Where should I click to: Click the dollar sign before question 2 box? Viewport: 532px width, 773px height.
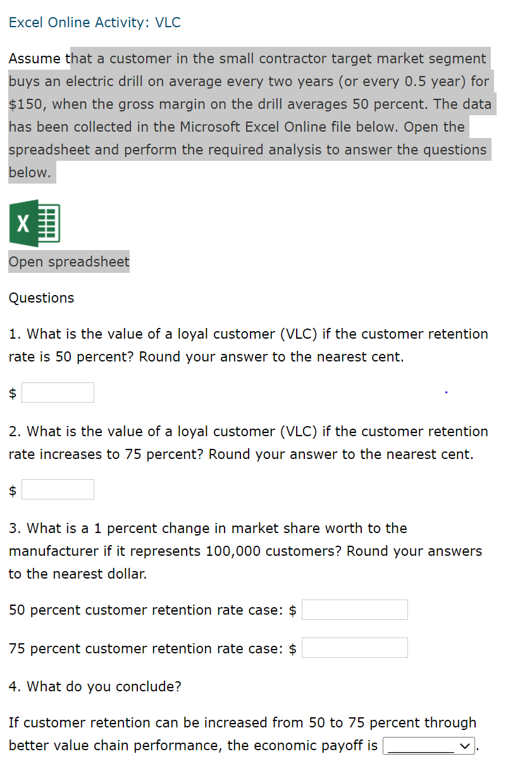pos(12,489)
